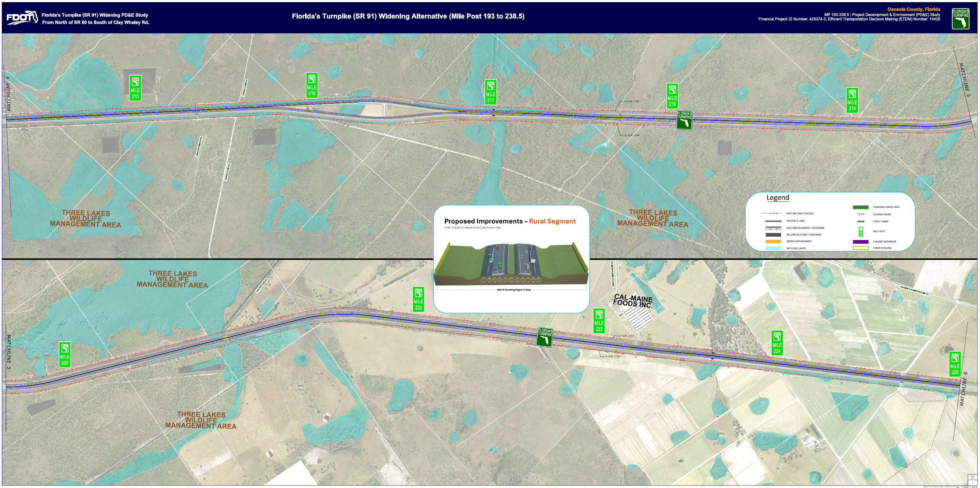This screenshot has height=488, width=980.
Task: Click the Mile 217 marker sign
Action: 491,92
